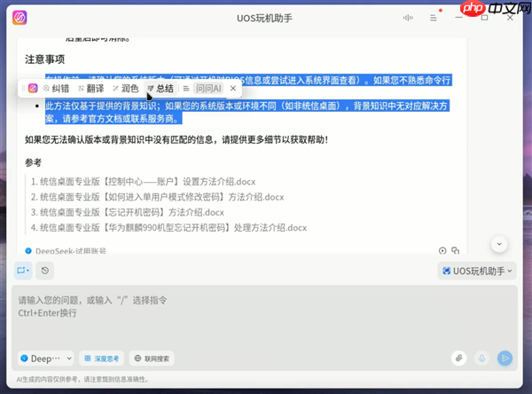Image resolution: width=532 pixels, height=394 pixels.
Task: Toggle 深度思考 mode
Action: pos(101,359)
